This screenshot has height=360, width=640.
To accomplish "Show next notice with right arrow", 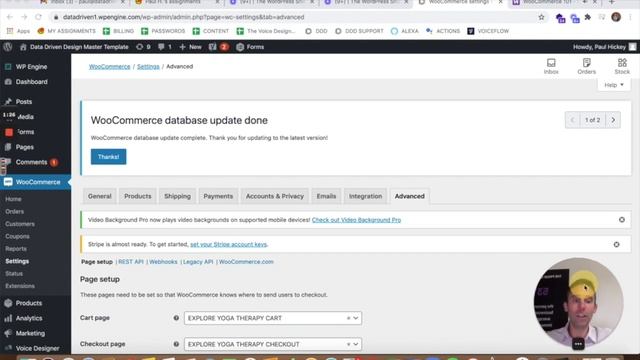I will pos(613,120).
